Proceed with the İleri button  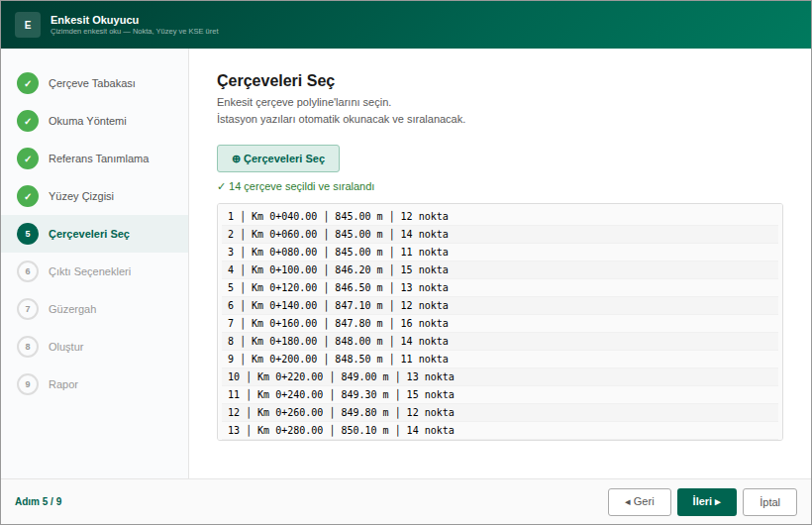(706, 501)
